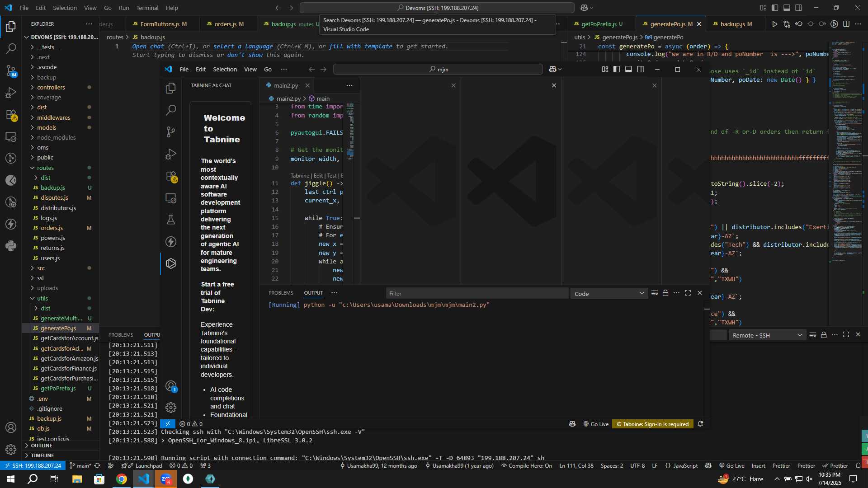Split the editor right in the main window toolbar
The height and width of the screenshot is (488, 868).
click(846, 24)
